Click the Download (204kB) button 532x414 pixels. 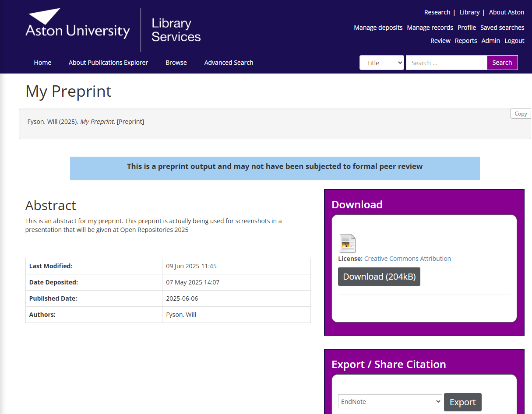[379, 277]
